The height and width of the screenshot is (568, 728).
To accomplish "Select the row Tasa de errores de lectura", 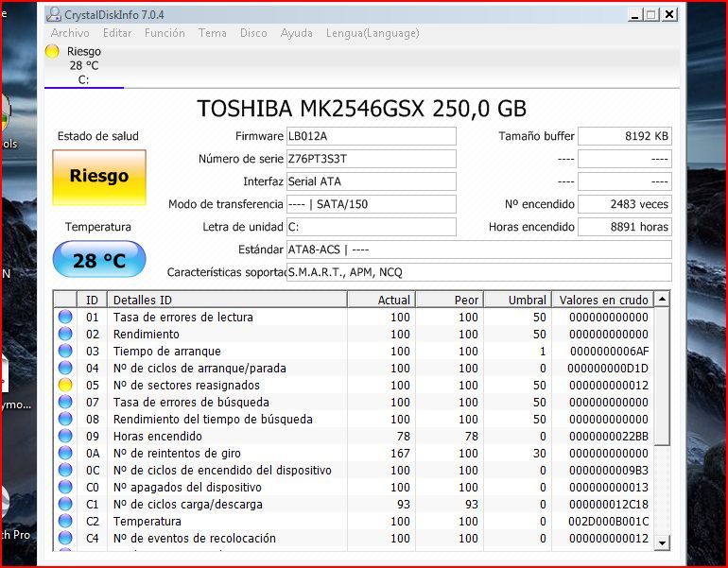I will tap(354, 317).
